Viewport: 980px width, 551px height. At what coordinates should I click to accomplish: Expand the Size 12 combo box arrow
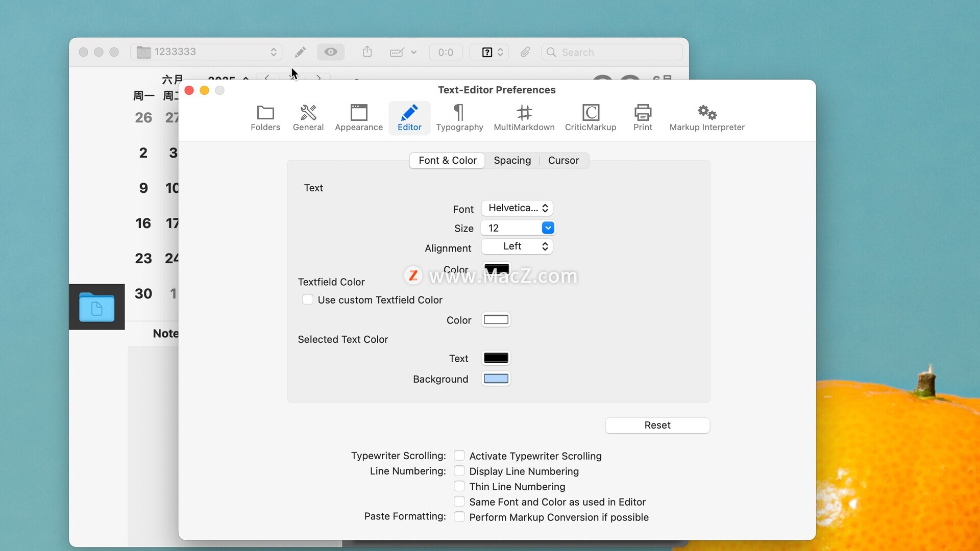(x=548, y=228)
